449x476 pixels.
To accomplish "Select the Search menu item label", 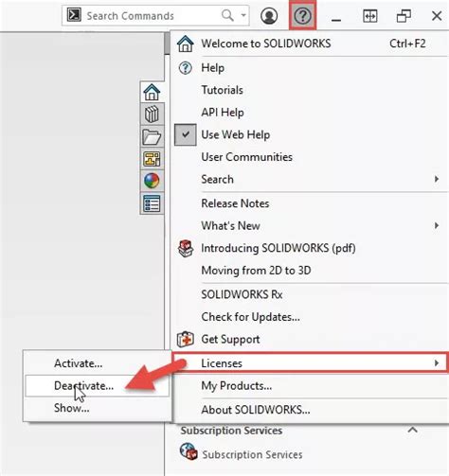I will [217, 179].
